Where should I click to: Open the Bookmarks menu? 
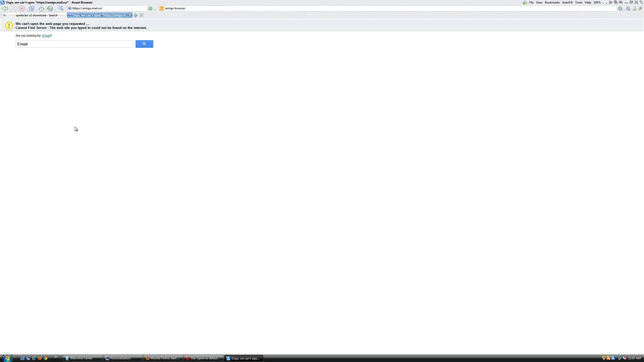pos(552,3)
